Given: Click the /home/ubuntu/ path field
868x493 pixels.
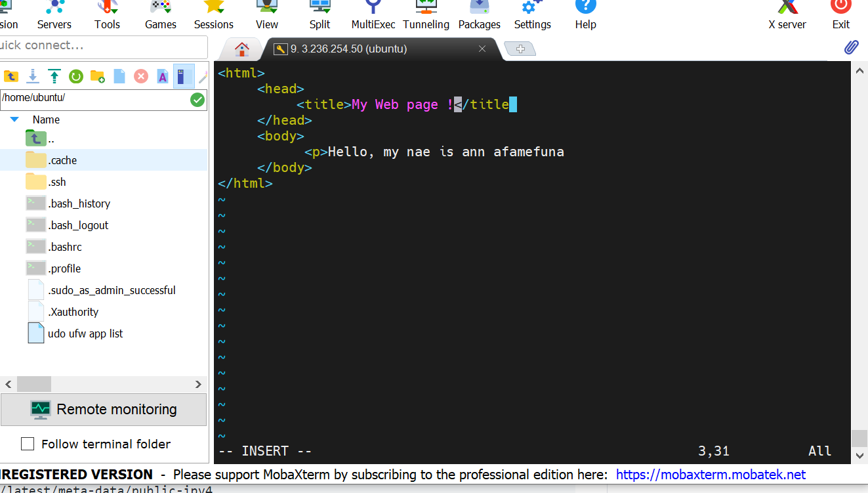Looking at the screenshot, I should click(94, 100).
